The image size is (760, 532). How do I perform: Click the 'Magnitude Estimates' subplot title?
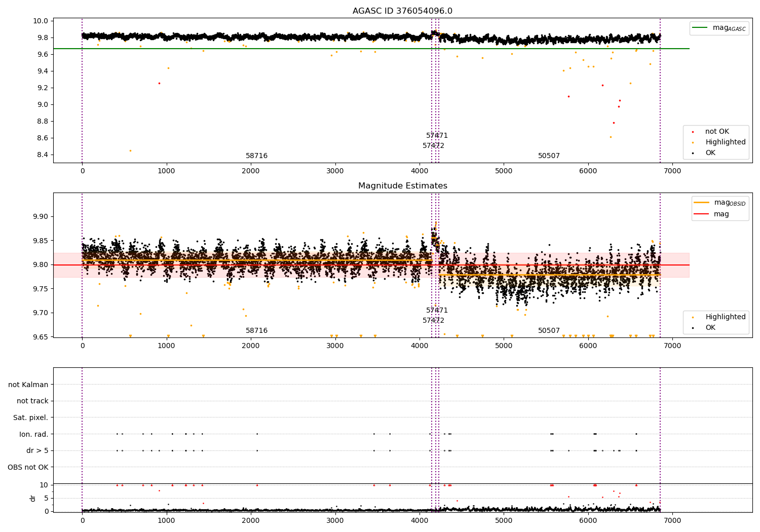(x=403, y=186)
